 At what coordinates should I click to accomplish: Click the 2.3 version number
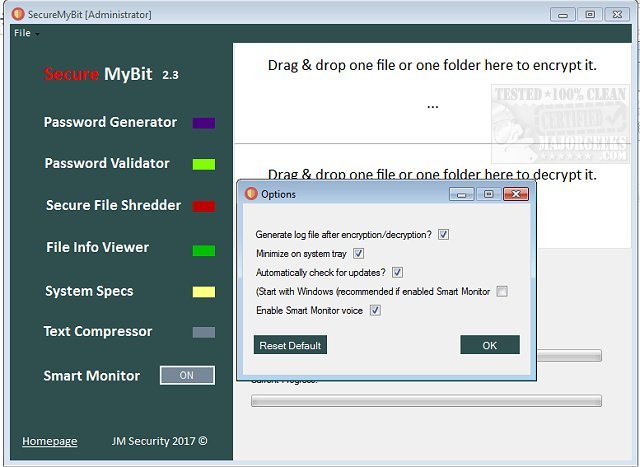tap(170, 75)
